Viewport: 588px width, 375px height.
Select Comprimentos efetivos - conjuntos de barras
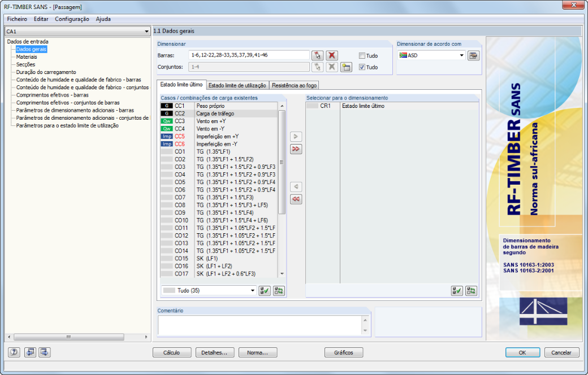pos(68,103)
